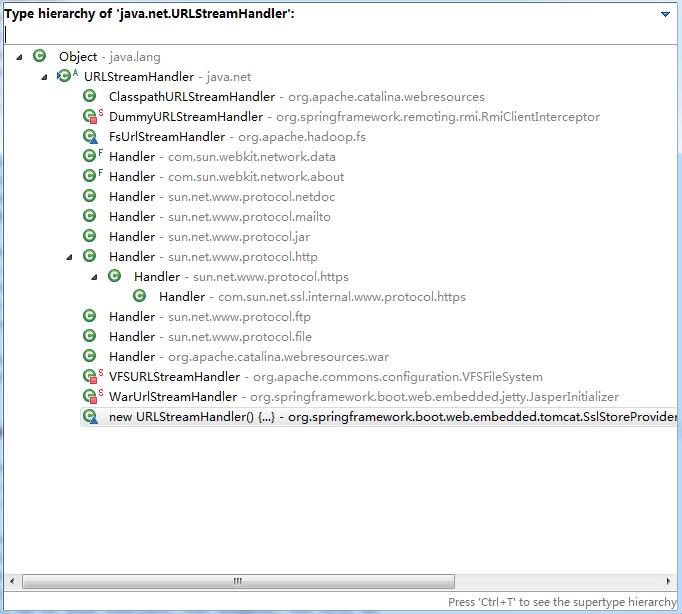Image resolution: width=682 pixels, height=614 pixels.
Task: Click the WarUrlStreamHandler static class icon
Action: pos(90,397)
